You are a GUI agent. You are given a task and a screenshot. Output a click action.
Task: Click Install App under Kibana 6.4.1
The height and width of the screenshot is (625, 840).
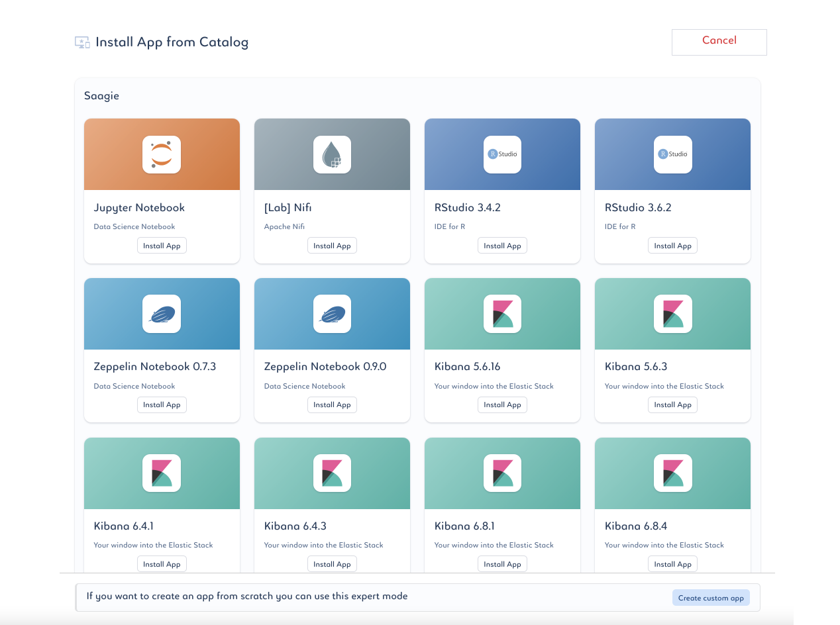[162, 564]
